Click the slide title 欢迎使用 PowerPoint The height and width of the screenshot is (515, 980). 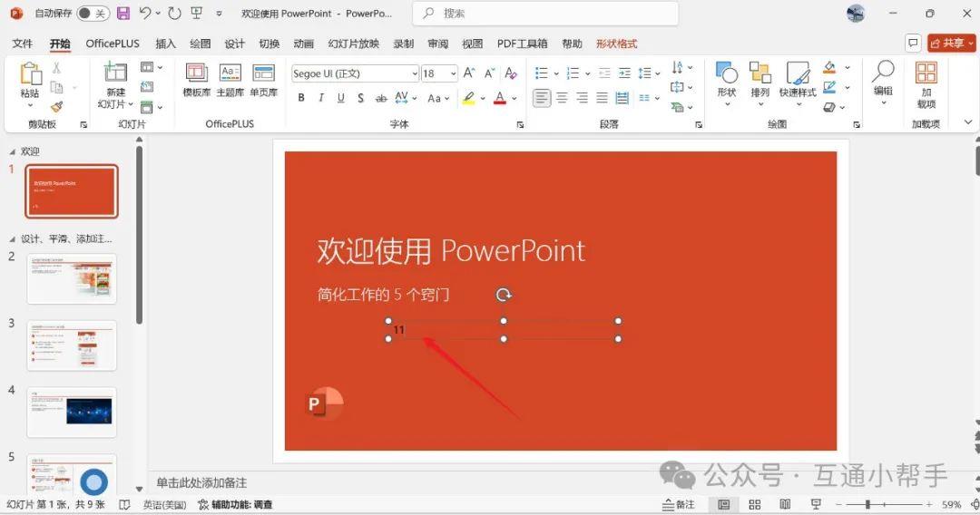(451, 251)
